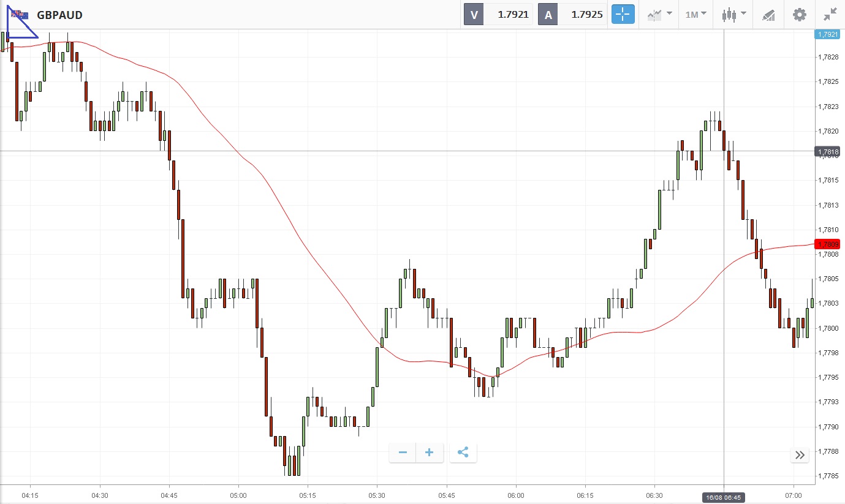
Task: Click the grey 1,7818 crosshair price label
Action: click(x=827, y=151)
